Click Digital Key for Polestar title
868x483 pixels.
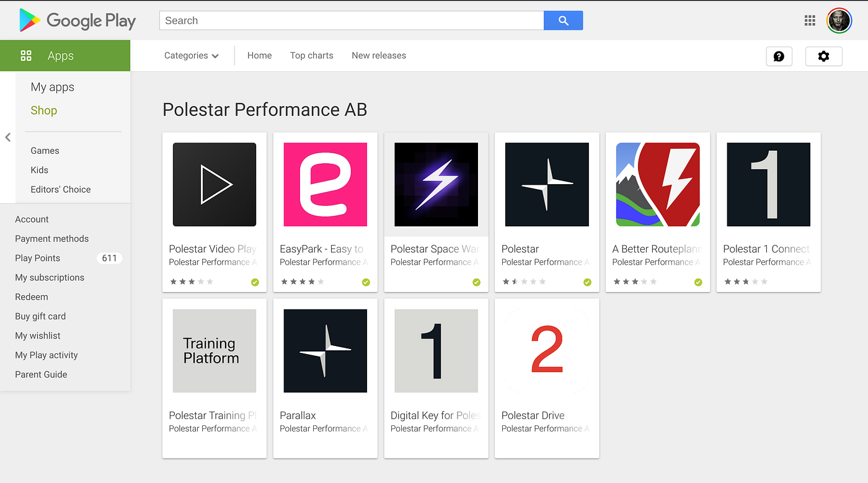pos(436,415)
